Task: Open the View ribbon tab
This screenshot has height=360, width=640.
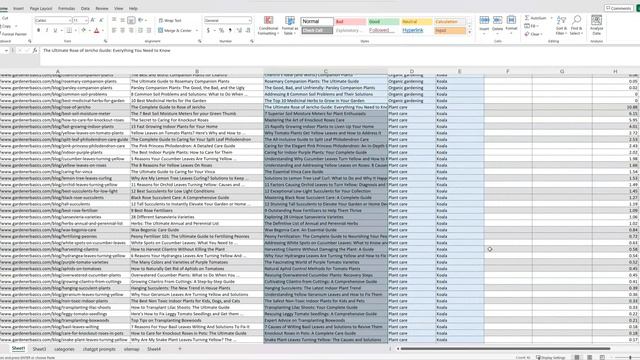Action: point(119,8)
